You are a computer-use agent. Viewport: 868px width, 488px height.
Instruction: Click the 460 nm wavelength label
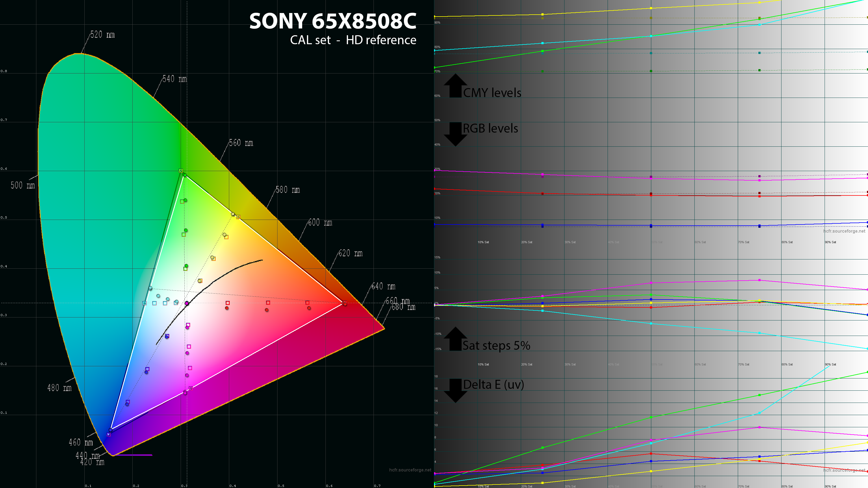click(81, 442)
